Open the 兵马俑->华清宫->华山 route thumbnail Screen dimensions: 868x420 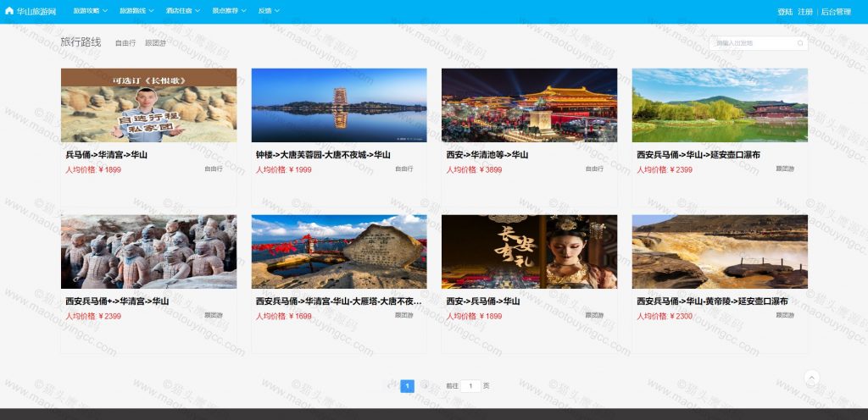tap(149, 105)
